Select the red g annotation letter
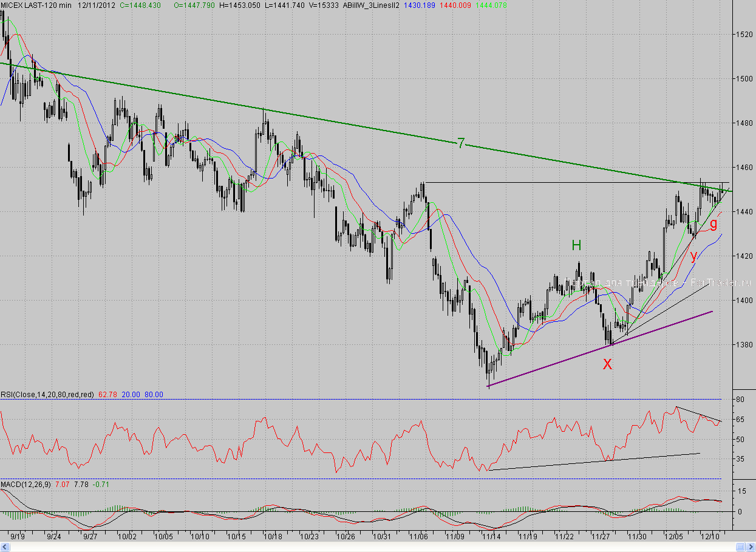Image resolution: width=756 pixels, height=552 pixels. pos(713,223)
